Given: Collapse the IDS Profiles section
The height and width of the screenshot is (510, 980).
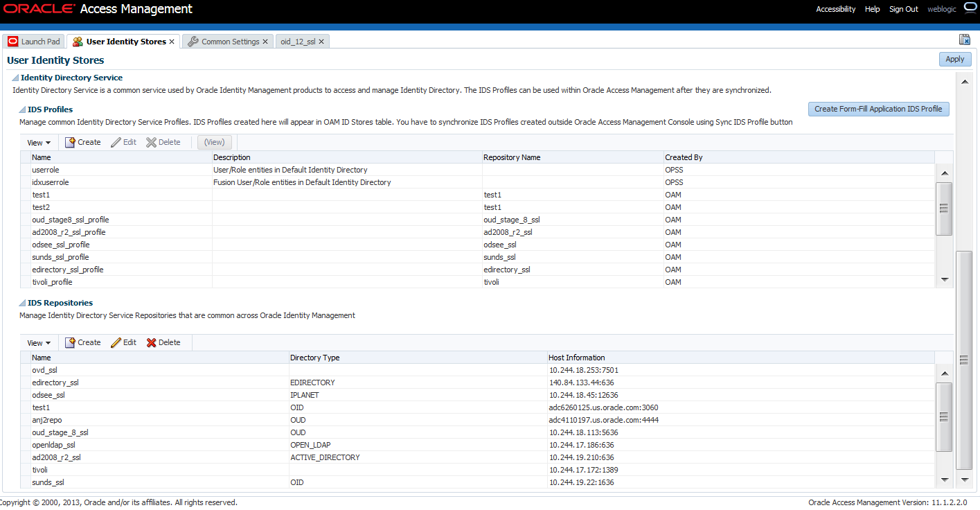Looking at the screenshot, I should coord(23,109).
